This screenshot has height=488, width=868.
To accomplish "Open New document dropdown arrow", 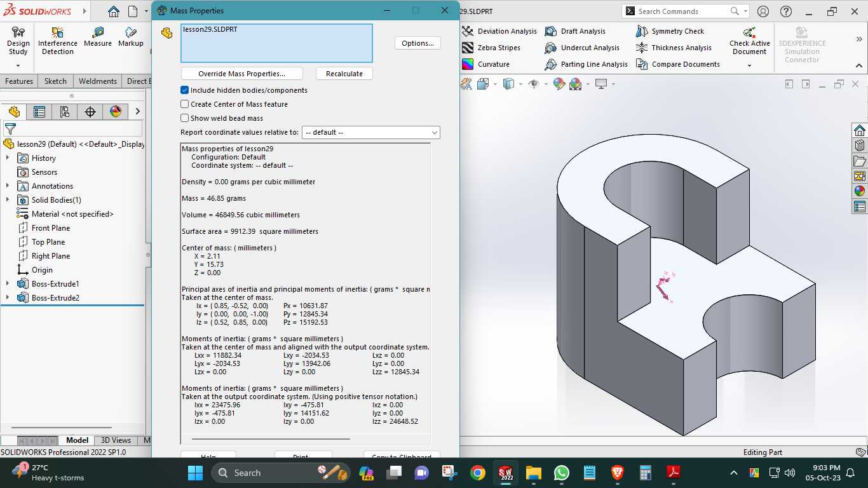I will tap(146, 11).
